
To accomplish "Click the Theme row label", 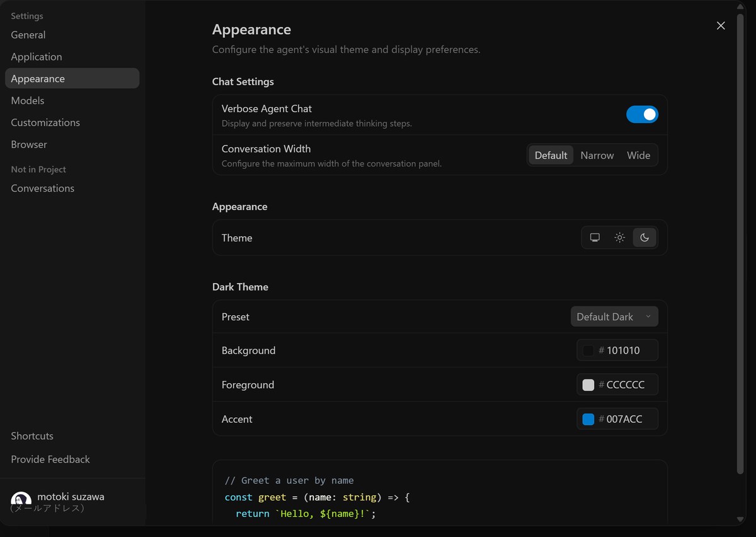I will [x=237, y=238].
